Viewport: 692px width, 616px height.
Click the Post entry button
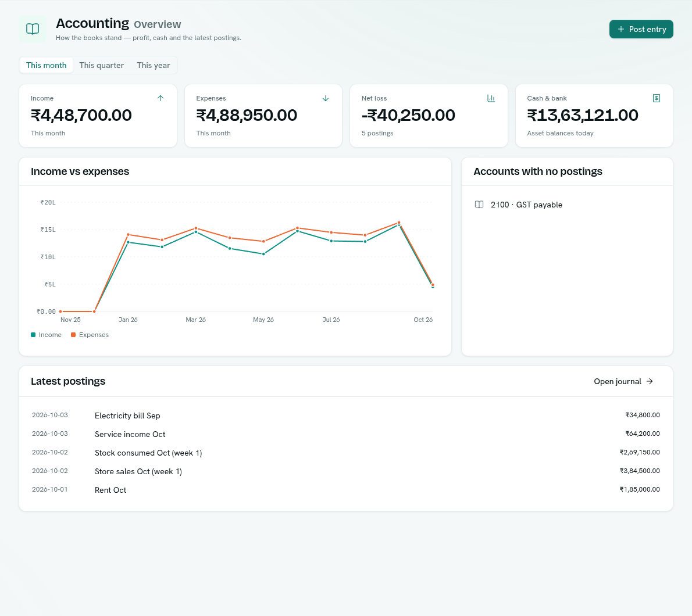pyautogui.click(x=641, y=29)
